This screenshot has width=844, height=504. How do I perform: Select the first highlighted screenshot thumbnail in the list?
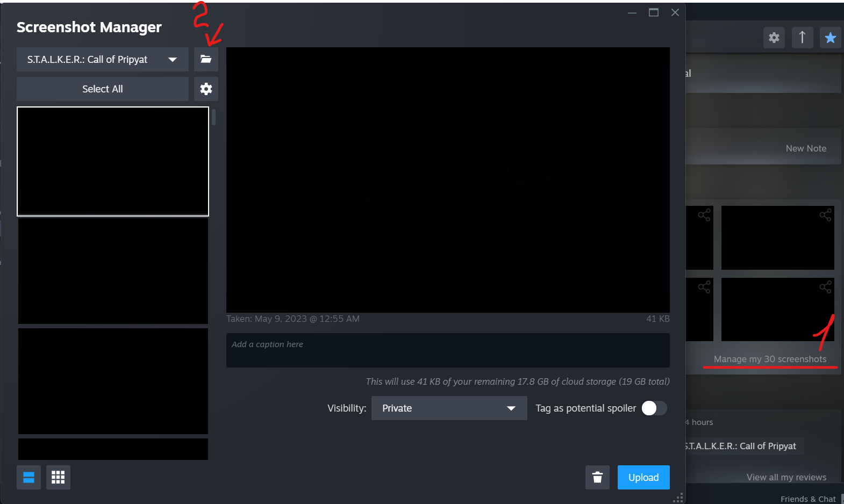[x=113, y=161]
